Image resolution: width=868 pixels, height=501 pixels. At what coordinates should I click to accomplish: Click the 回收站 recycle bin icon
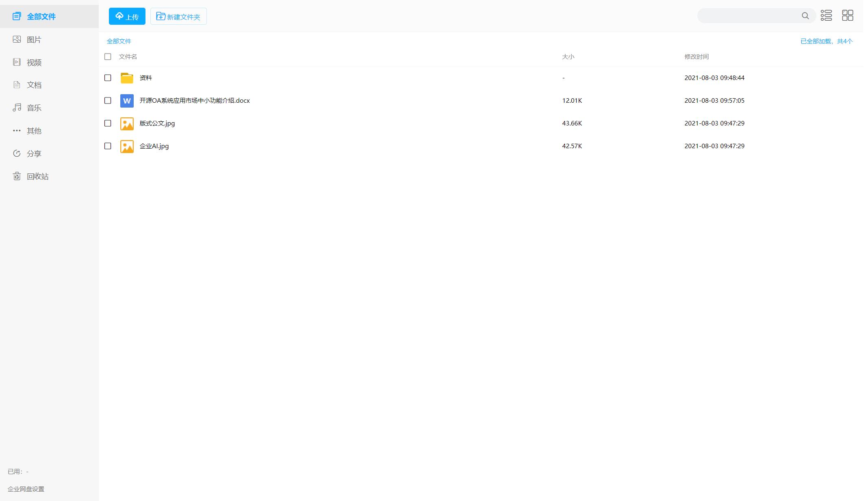click(17, 176)
